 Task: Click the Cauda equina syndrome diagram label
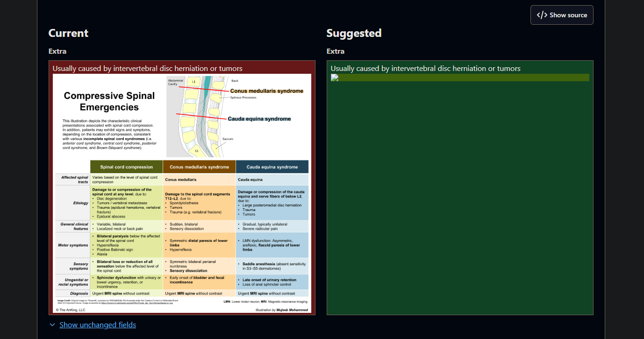click(x=259, y=119)
